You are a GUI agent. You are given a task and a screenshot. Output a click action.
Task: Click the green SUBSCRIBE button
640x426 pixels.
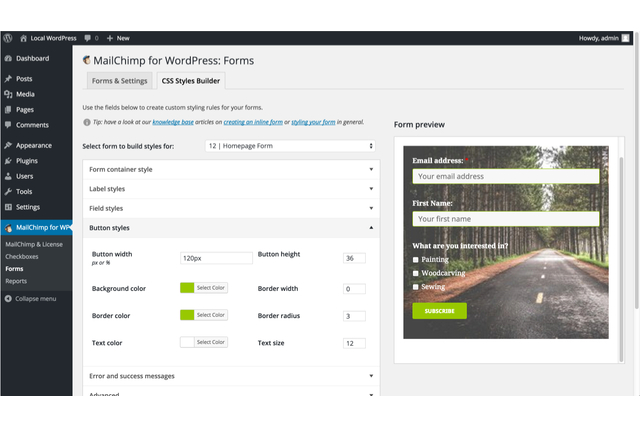(x=439, y=311)
